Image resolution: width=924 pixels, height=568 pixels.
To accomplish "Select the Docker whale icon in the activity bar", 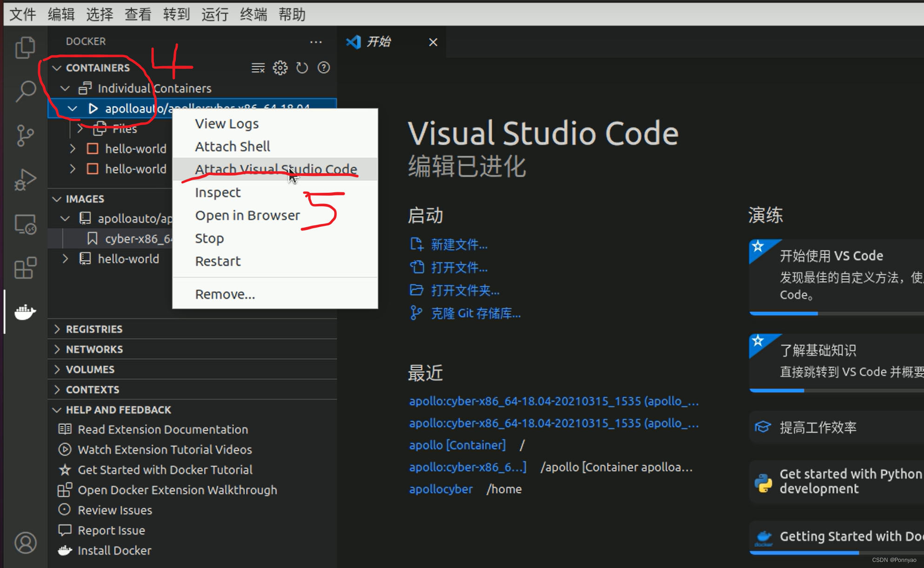I will pyautogui.click(x=25, y=312).
